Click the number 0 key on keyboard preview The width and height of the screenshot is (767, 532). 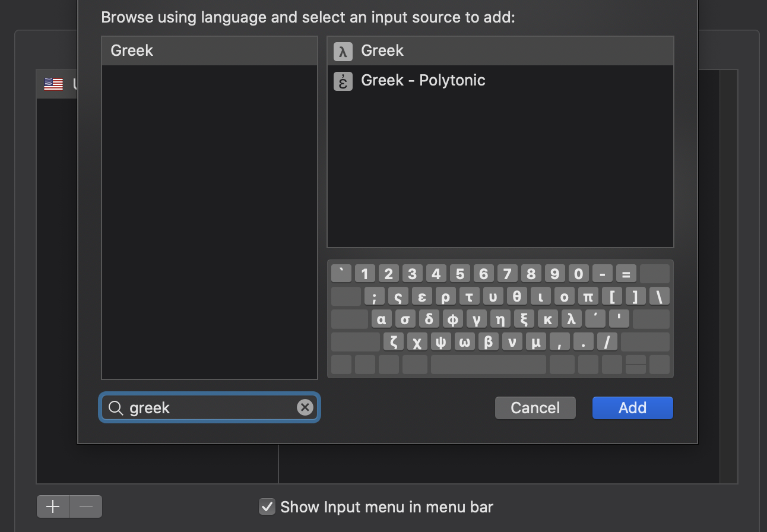pos(579,274)
